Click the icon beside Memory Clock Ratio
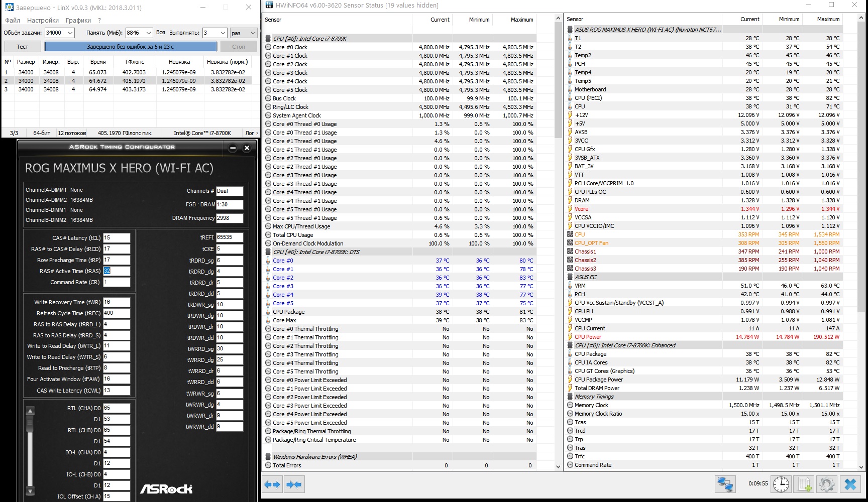868x502 pixels. tap(570, 414)
